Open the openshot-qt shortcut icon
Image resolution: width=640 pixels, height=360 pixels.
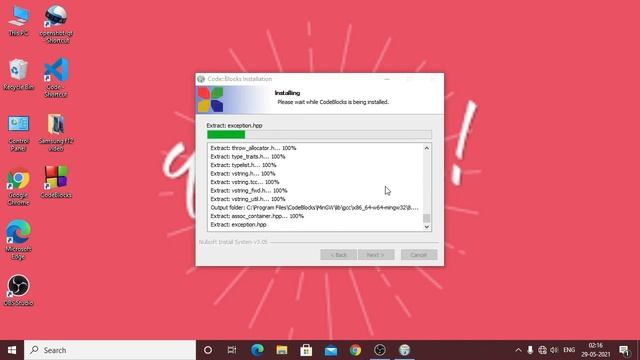56,24
